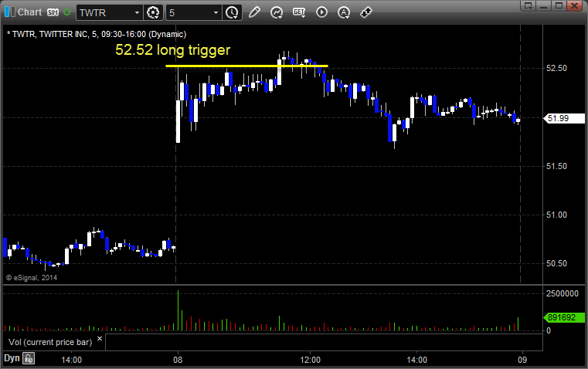Image resolution: width=588 pixels, height=369 pixels.
Task: Click the 12:00 time axis label
Action: (311, 360)
